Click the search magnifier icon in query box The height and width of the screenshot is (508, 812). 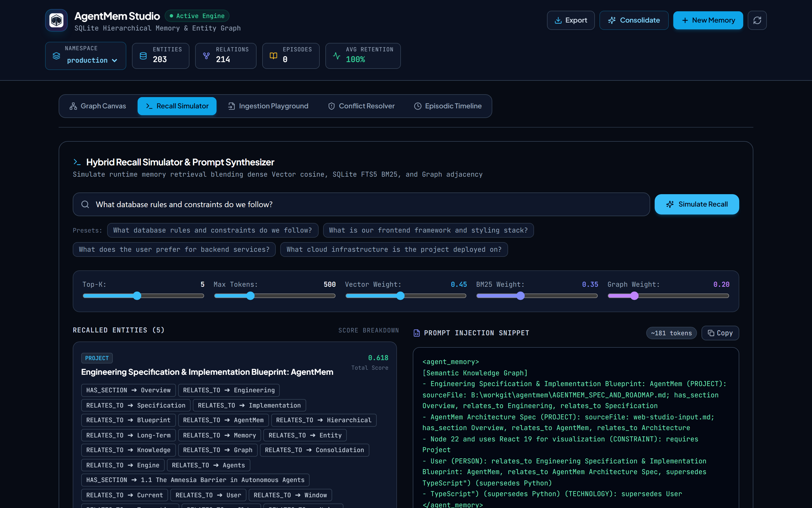click(85, 204)
